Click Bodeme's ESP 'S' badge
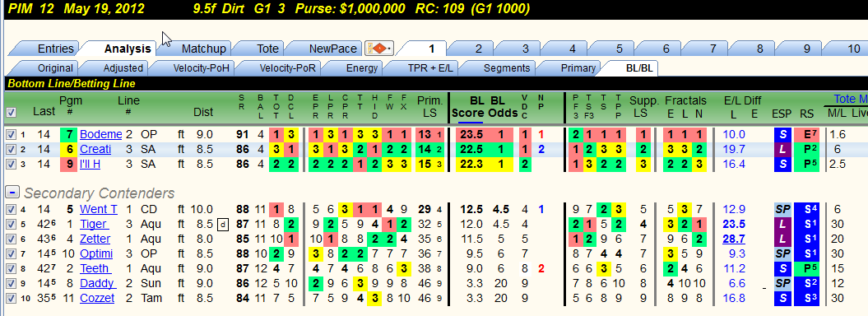868x316 pixels. pyautogui.click(x=782, y=134)
